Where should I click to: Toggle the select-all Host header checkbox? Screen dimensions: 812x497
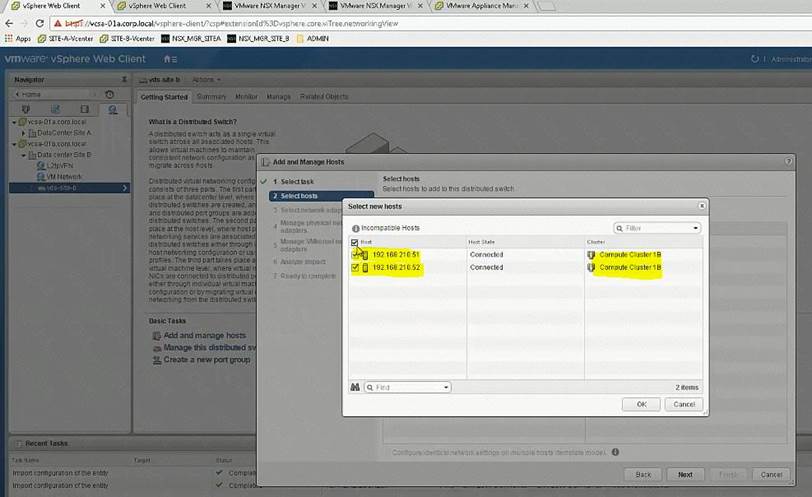(355, 242)
